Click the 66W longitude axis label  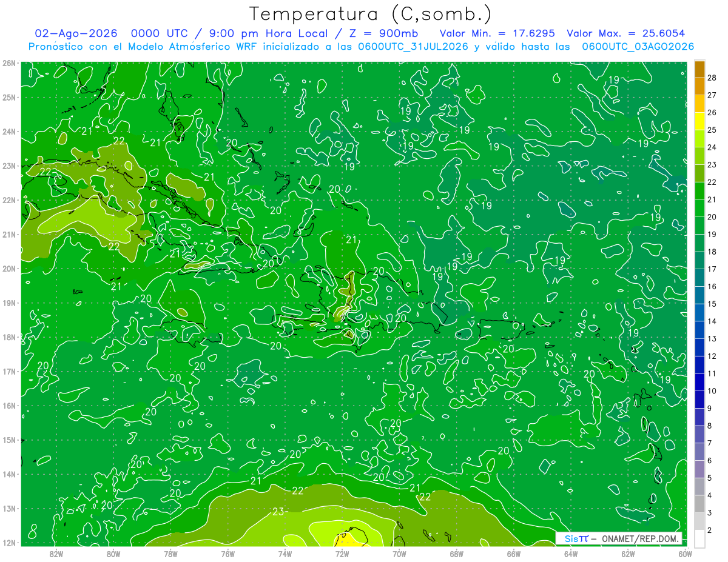[513, 554]
